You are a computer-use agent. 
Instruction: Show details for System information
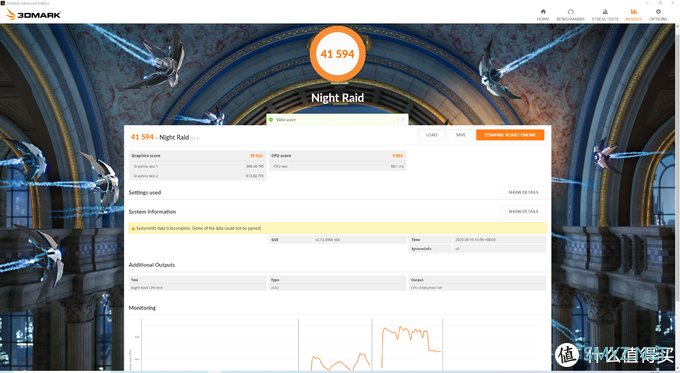point(523,212)
